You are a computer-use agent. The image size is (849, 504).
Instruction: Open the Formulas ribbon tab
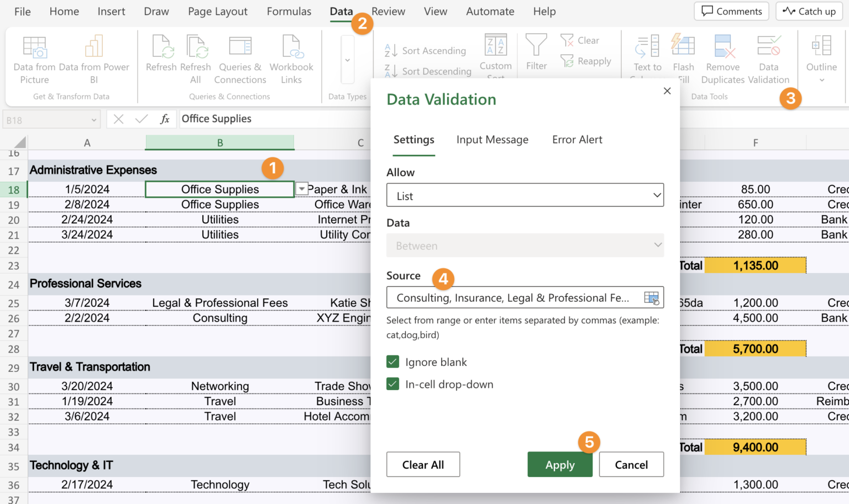coord(289,11)
